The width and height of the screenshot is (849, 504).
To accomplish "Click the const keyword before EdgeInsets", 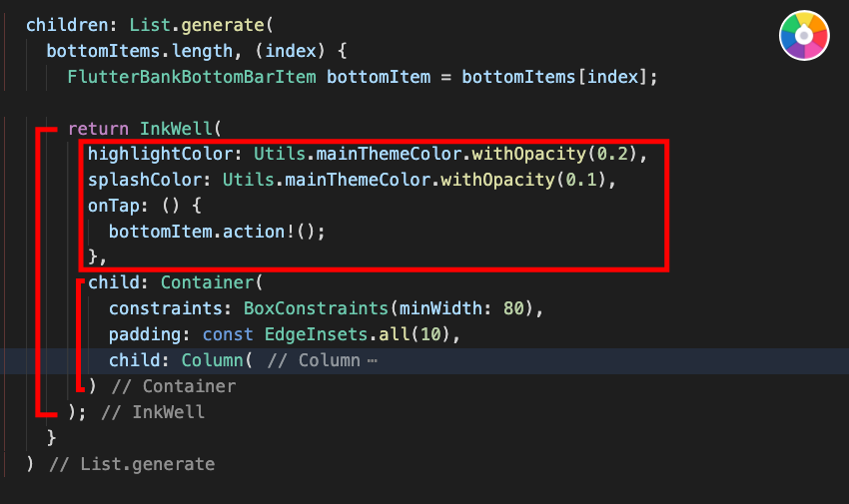I will tap(228, 334).
